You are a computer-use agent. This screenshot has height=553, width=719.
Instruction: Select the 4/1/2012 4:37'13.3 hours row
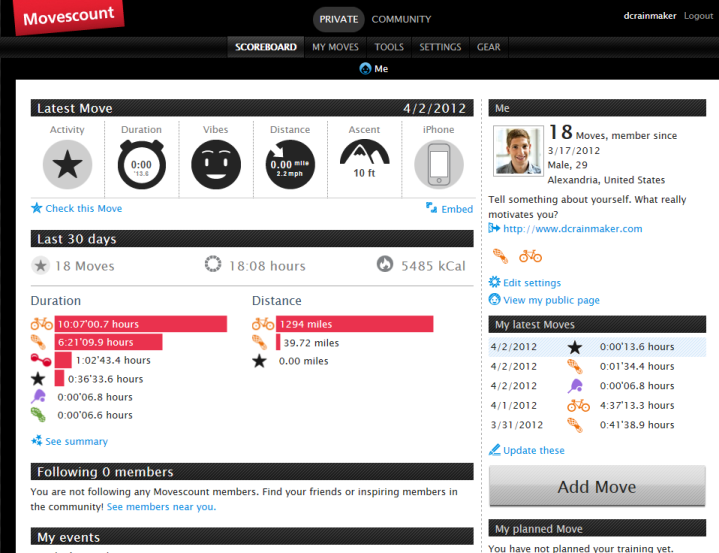pyautogui.click(x=597, y=405)
